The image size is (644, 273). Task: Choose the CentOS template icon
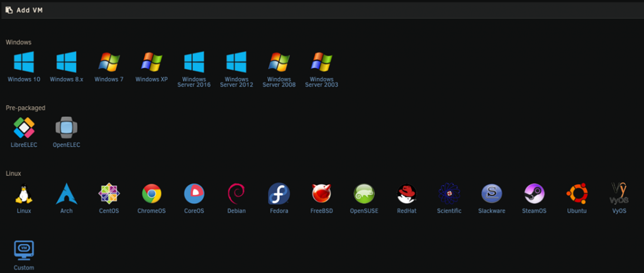tap(109, 194)
